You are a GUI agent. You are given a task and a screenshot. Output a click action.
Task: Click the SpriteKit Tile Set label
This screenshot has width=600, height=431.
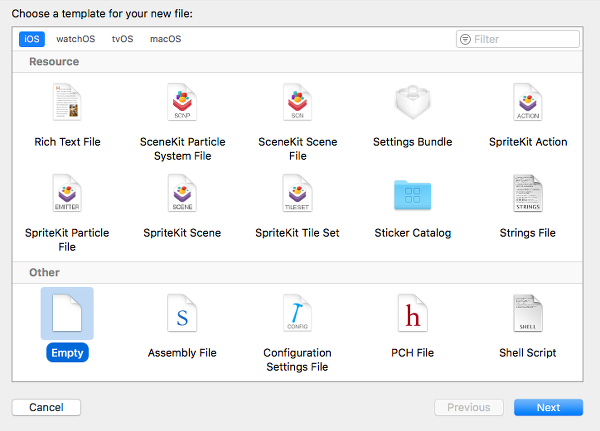pyautogui.click(x=297, y=233)
